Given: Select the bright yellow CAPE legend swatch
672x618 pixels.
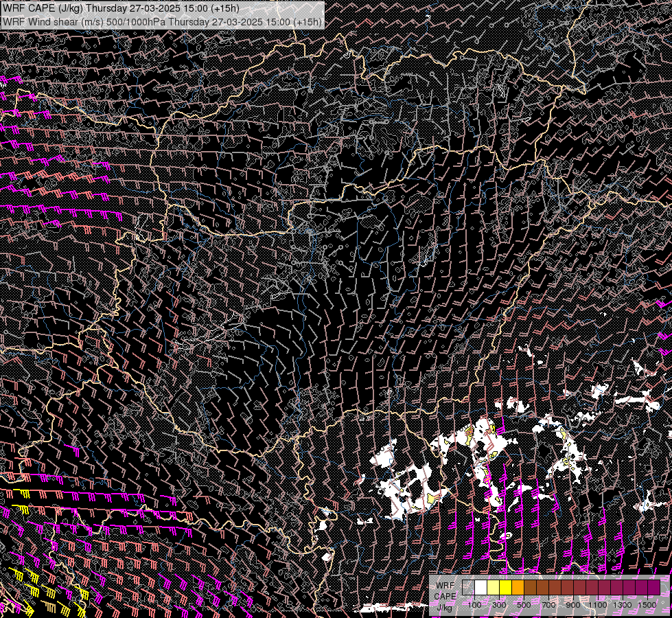Looking at the screenshot, I should pos(506,587).
